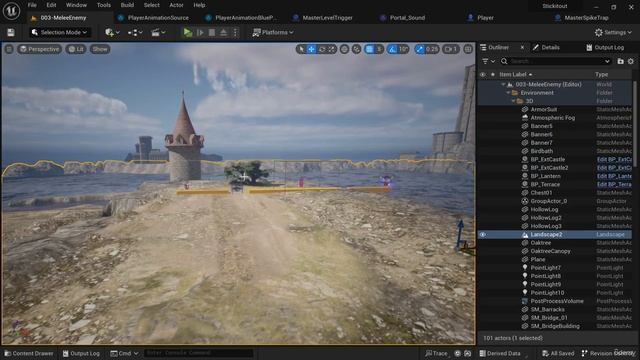Open the Outliner settings gear
Screen dimensions: 640x360
coord(631,61)
